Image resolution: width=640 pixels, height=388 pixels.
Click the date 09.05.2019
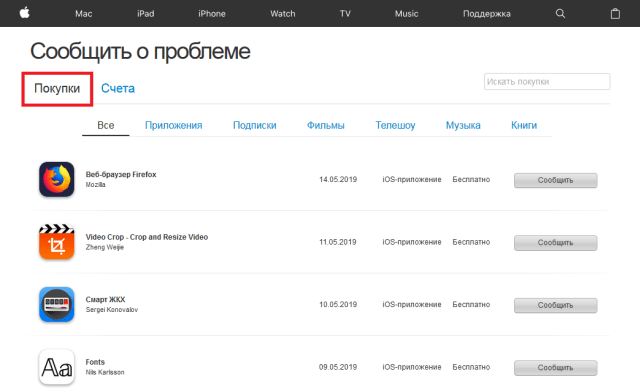338,367
